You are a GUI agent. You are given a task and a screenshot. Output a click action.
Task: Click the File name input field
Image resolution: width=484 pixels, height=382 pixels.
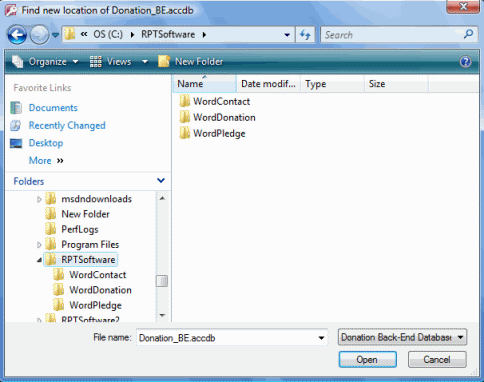pos(226,338)
